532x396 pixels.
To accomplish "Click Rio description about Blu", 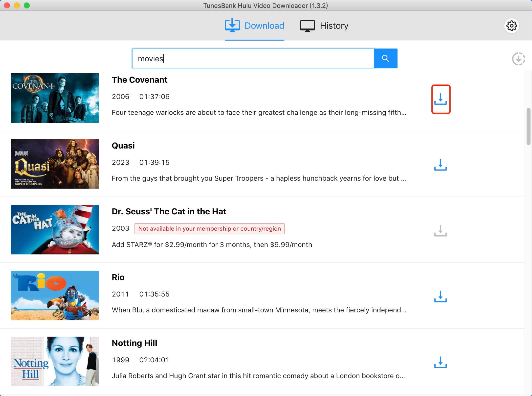I will point(259,310).
